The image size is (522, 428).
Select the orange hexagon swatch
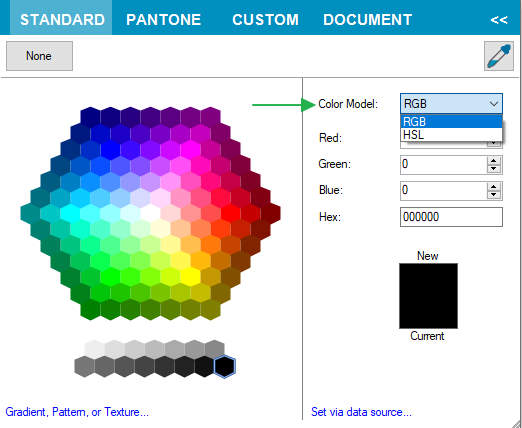[210, 245]
